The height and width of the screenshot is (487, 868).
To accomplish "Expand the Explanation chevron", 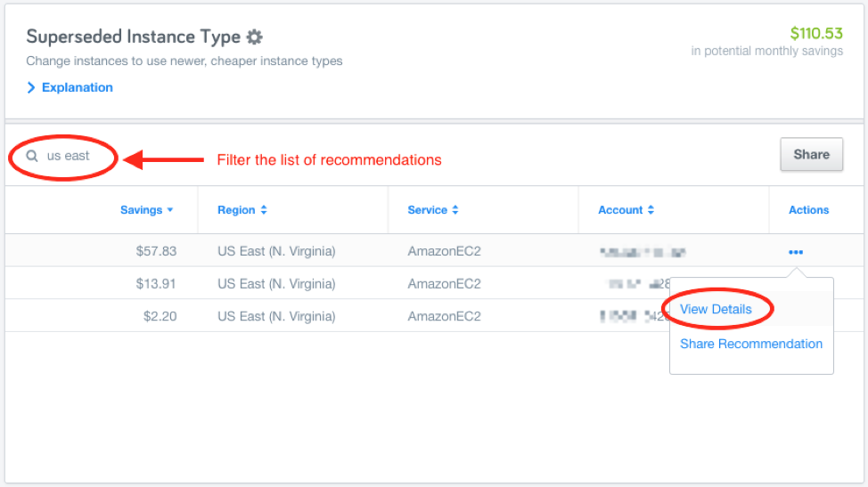I will pyautogui.click(x=31, y=87).
